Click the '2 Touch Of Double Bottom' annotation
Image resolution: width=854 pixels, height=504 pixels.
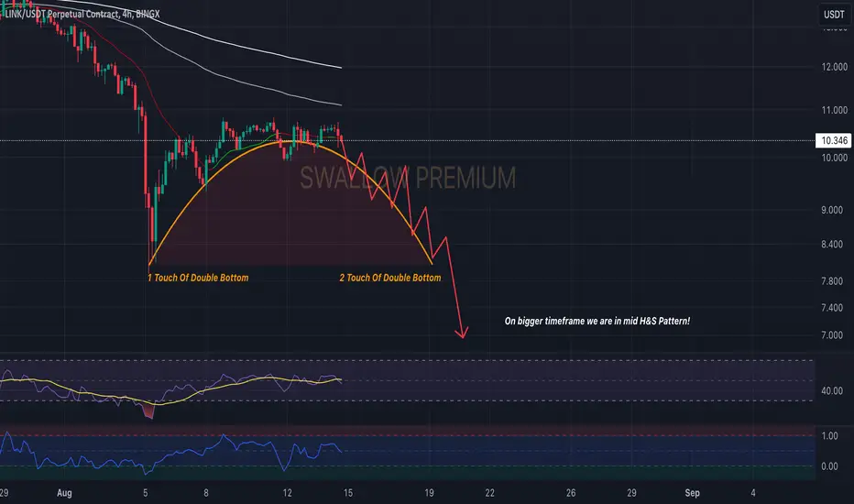pos(390,278)
